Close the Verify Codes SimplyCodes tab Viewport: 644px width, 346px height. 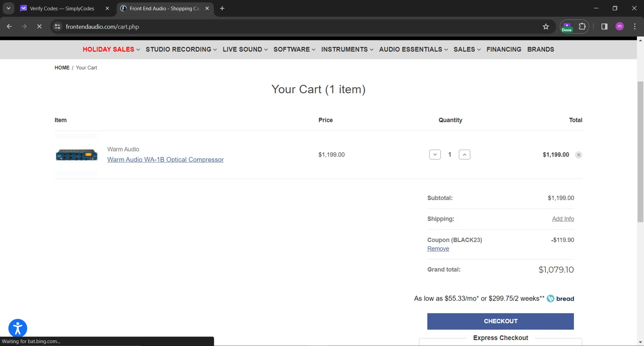pyautogui.click(x=107, y=8)
